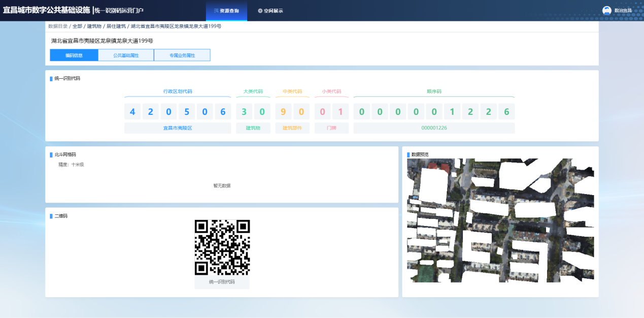Switch to 专属业务属性 tab
This screenshot has width=644, height=318.
coord(182,55)
